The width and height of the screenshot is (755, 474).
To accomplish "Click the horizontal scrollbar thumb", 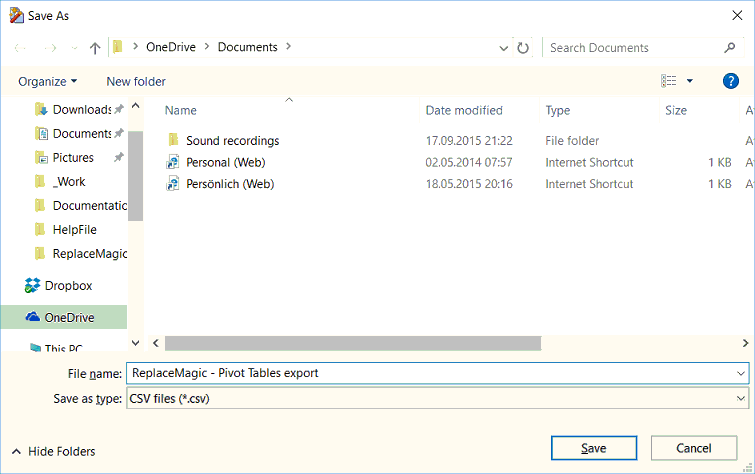I will point(353,343).
